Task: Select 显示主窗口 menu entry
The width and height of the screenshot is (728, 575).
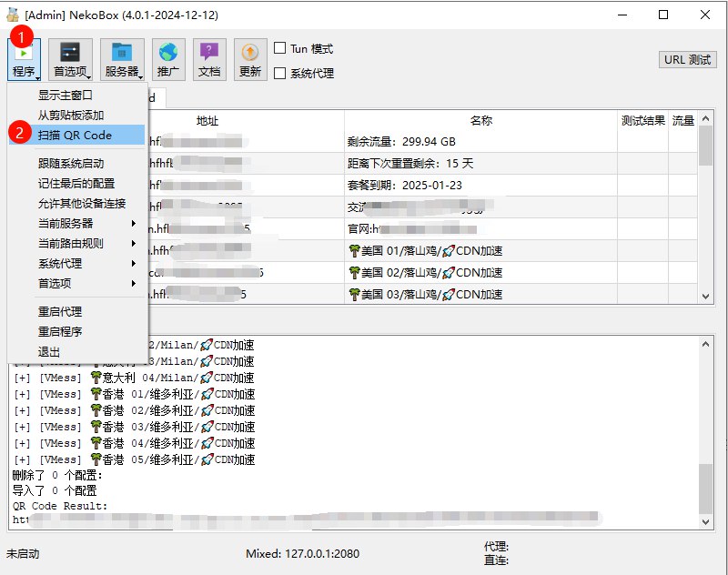Action: tap(76, 96)
